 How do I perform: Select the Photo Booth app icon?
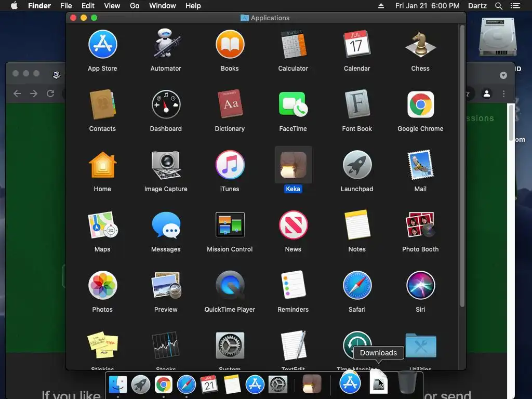point(420,224)
